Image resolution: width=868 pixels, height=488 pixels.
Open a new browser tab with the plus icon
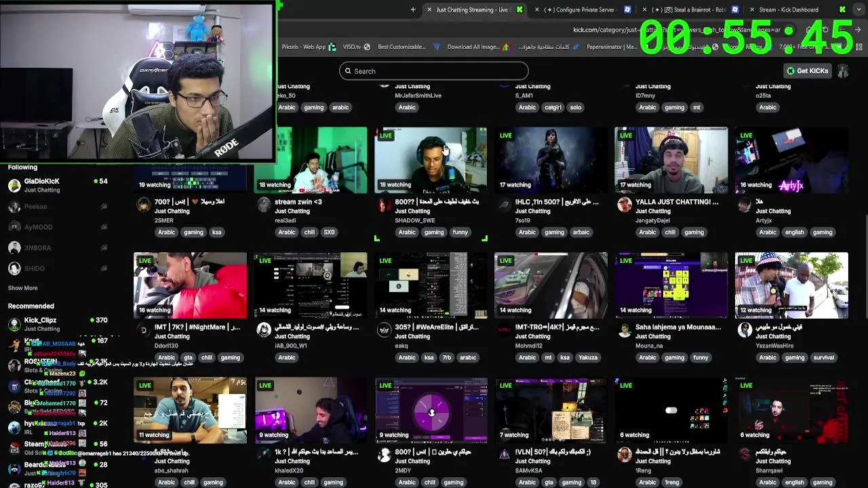point(413,9)
